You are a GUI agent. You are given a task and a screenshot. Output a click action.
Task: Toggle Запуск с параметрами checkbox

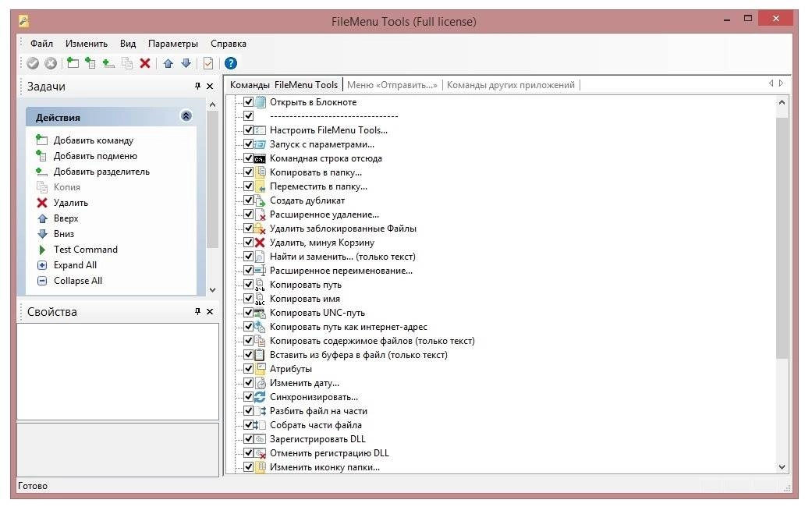pyautogui.click(x=249, y=144)
